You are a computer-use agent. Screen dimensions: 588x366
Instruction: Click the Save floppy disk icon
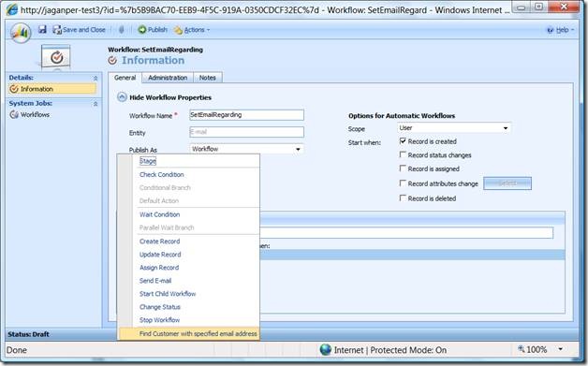coord(42,29)
